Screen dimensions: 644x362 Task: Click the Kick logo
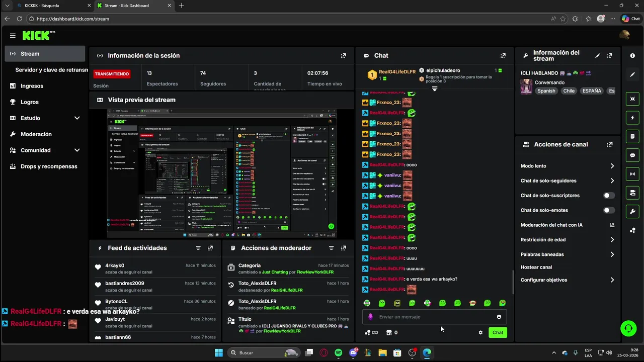tap(39, 35)
